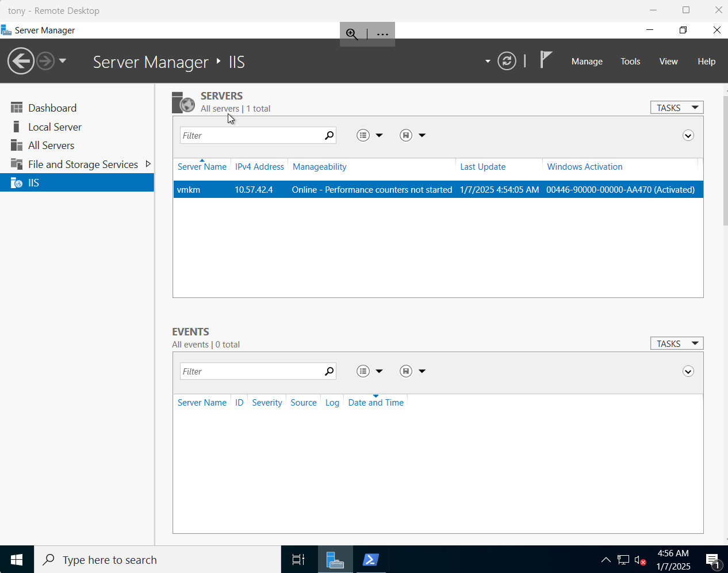Click the Local Server icon

pos(16,127)
